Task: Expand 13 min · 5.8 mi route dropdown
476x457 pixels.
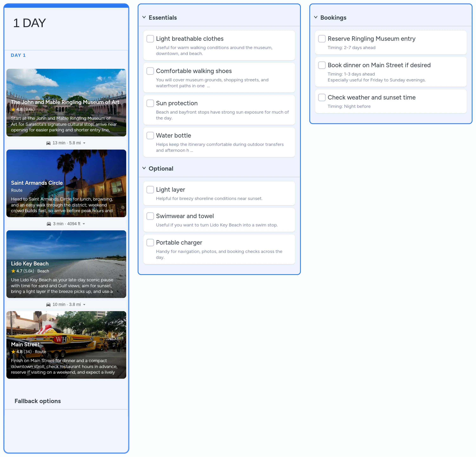Action: (x=84, y=143)
